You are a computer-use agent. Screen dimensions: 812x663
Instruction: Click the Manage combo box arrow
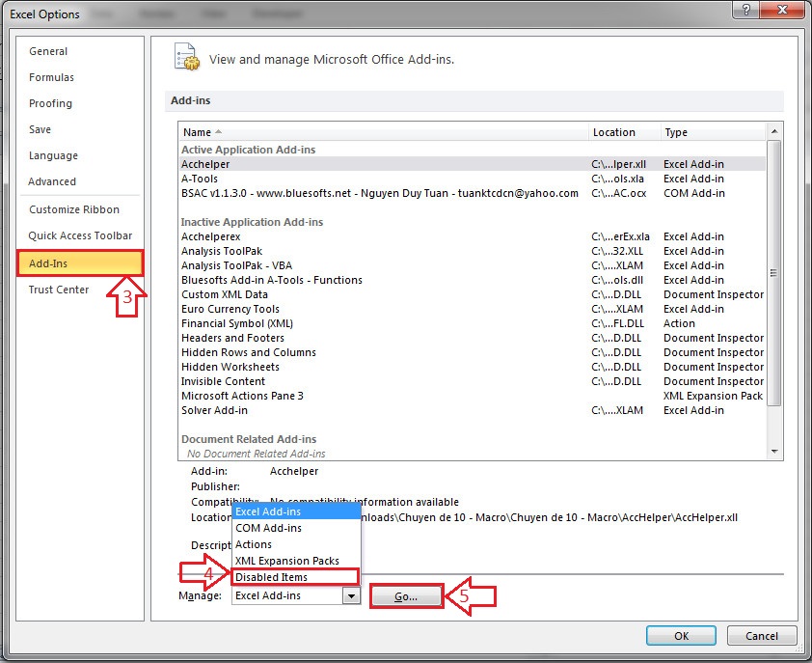(351, 596)
